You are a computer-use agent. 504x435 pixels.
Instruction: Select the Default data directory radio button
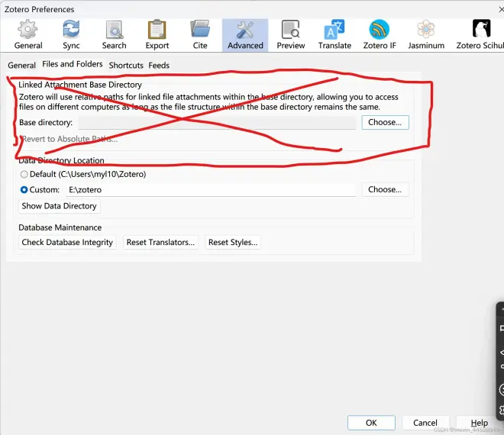pyautogui.click(x=24, y=175)
